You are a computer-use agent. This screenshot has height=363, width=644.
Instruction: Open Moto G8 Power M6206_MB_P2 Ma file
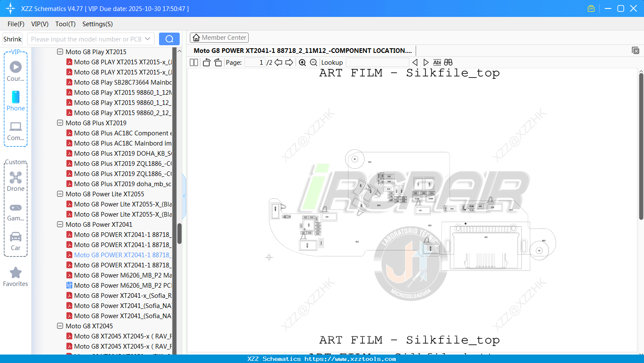[119, 275]
